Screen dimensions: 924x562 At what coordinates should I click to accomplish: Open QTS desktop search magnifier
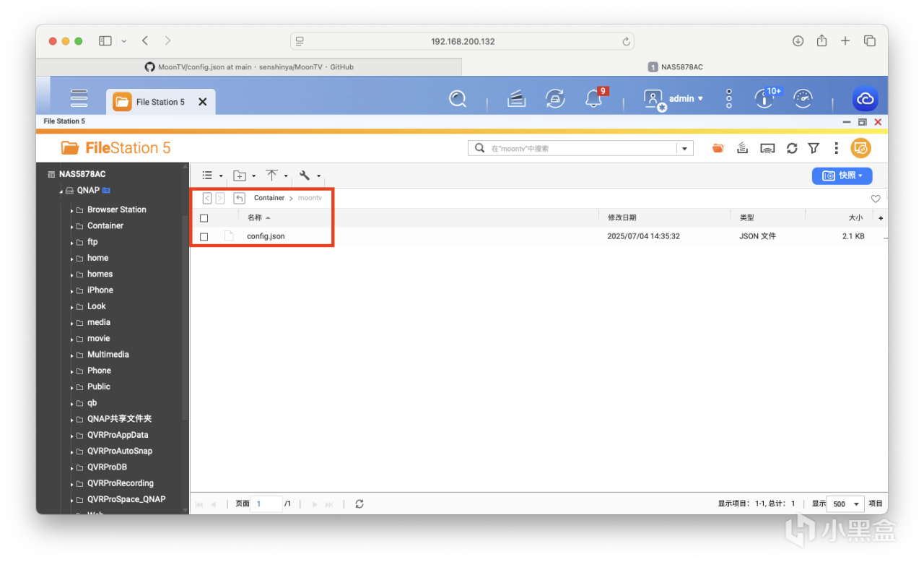[458, 99]
